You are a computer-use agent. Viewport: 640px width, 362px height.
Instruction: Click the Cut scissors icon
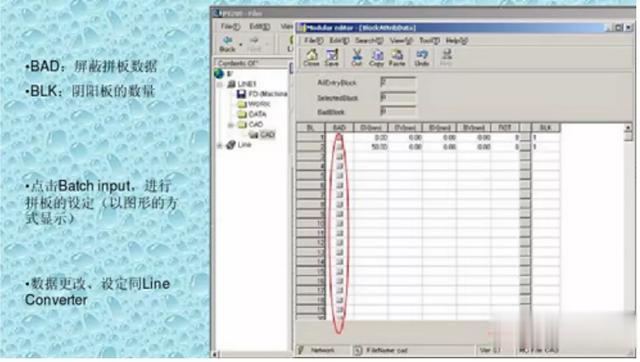click(x=357, y=57)
